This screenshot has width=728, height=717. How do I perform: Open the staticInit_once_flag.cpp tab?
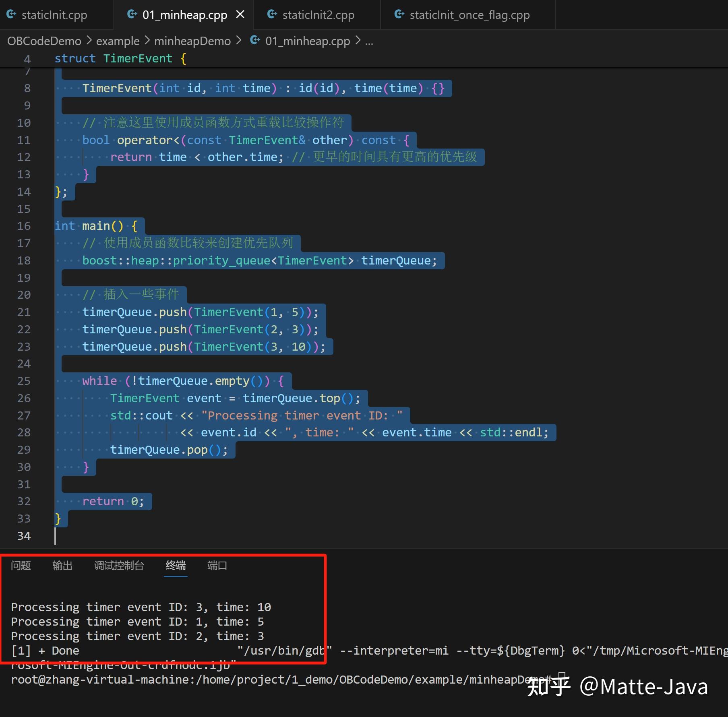[469, 14]
